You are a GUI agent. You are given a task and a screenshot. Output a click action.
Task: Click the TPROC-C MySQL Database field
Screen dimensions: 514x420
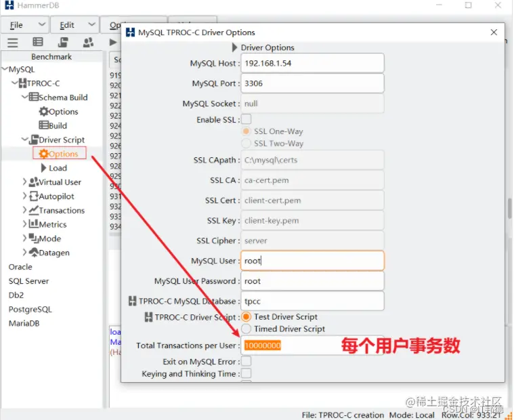click(312, 301)
